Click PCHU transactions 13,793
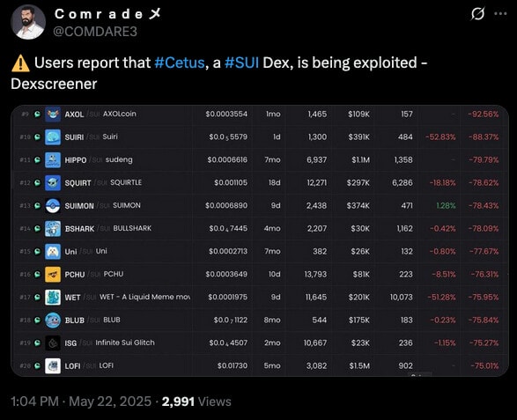The width and height of the screenshot is (517, 420). [315, 275]
